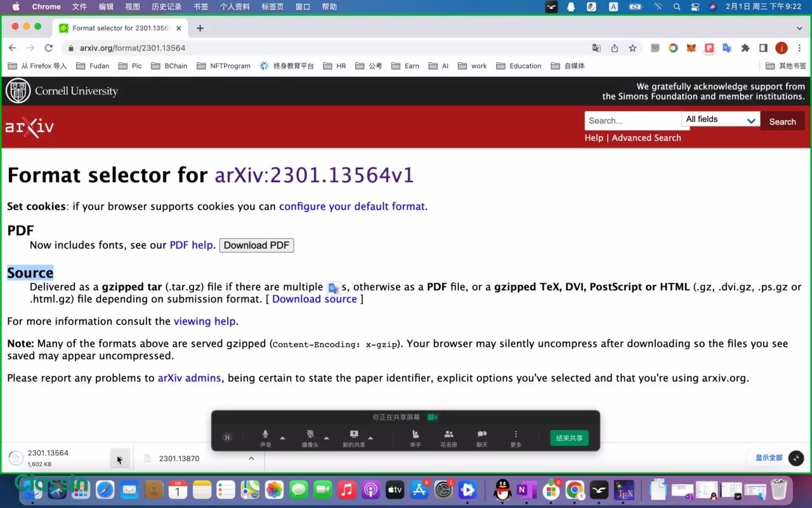Expand new share options arrow next to 新的共享
The height and width of the screenshot is (508, 812).
[370, 438]
